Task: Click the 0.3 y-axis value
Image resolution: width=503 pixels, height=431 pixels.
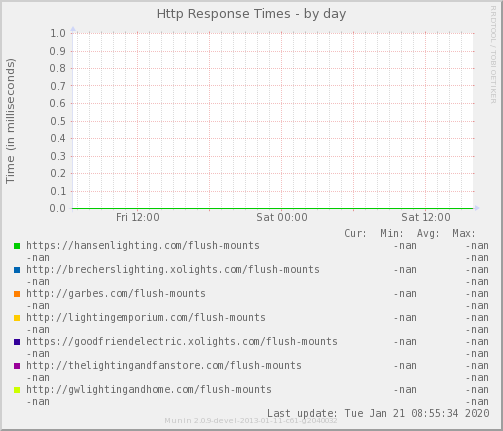Action: coord(58,156)
